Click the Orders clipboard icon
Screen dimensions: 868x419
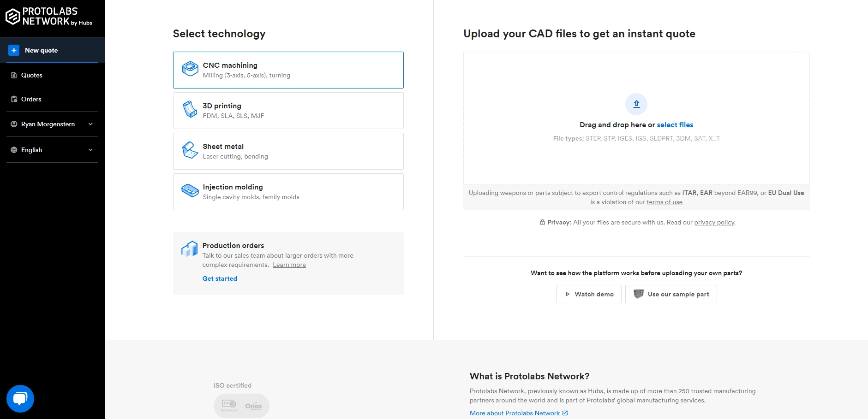pos(14,99)
